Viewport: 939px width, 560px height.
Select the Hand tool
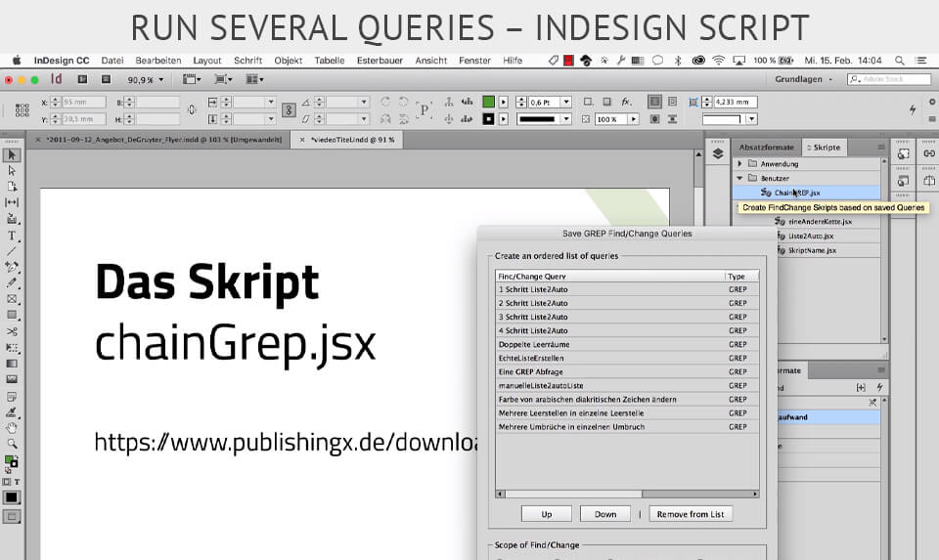12,428
